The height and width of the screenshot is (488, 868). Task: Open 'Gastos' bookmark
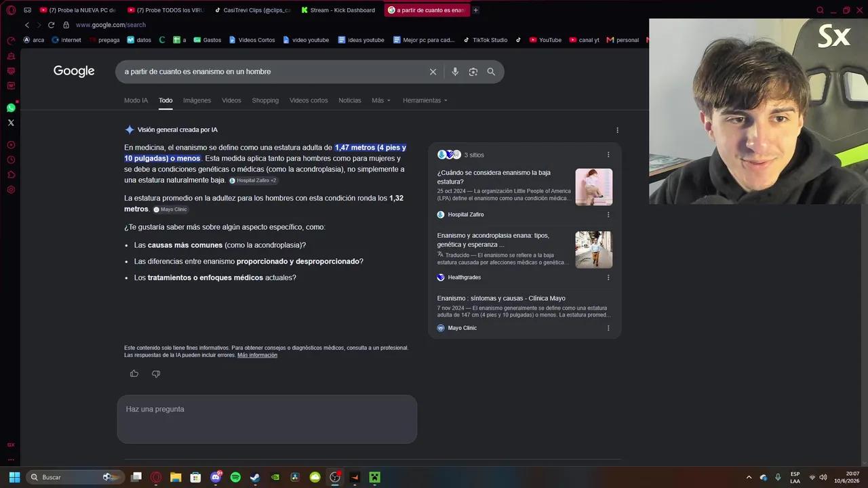tap(207, 40)
